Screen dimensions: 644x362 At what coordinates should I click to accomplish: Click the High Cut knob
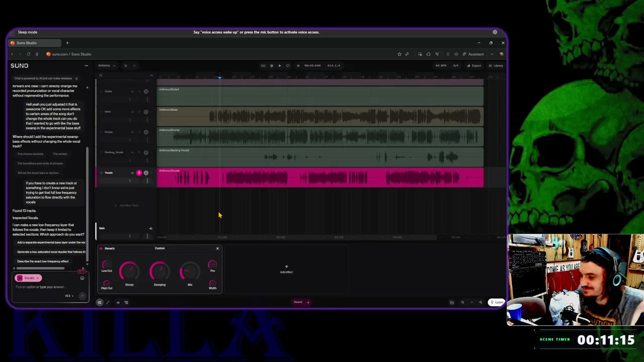tap(106, 283)
